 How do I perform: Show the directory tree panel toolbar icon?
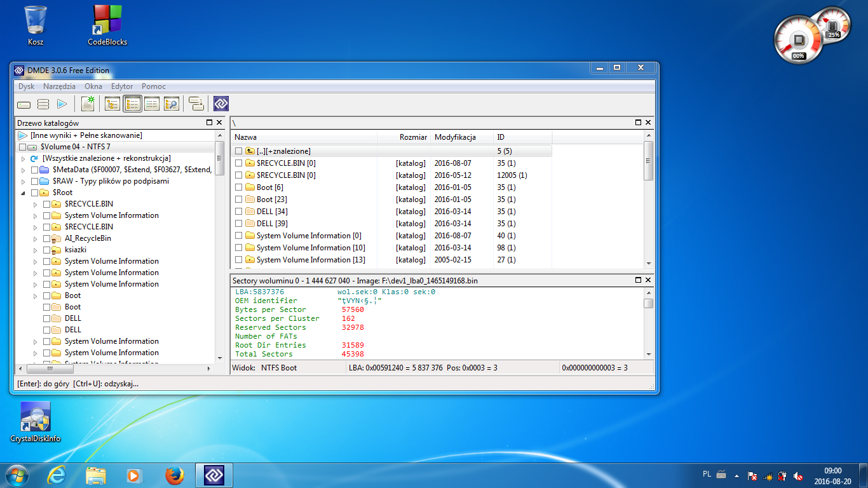click(x=112, y=104)
